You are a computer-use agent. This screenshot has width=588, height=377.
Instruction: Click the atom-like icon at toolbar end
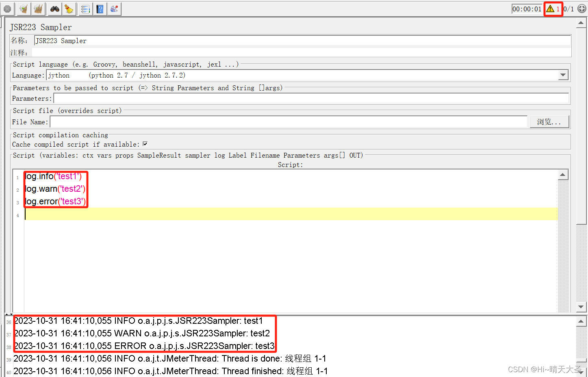point(114,9)
